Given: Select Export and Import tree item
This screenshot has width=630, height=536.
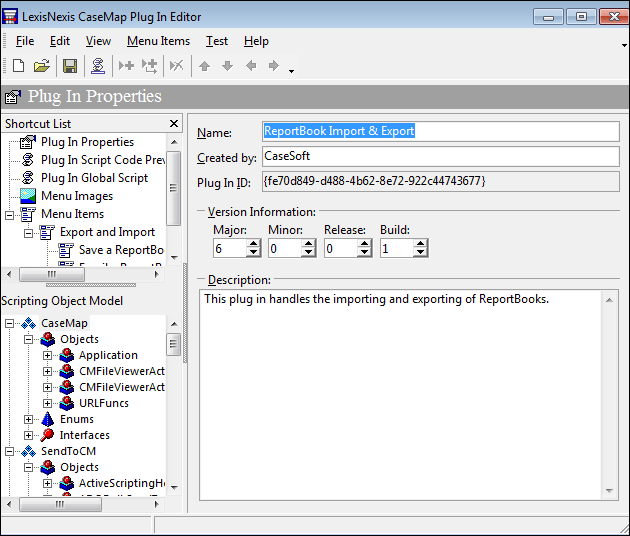Looking at the screenshot, I should (107, 232).
